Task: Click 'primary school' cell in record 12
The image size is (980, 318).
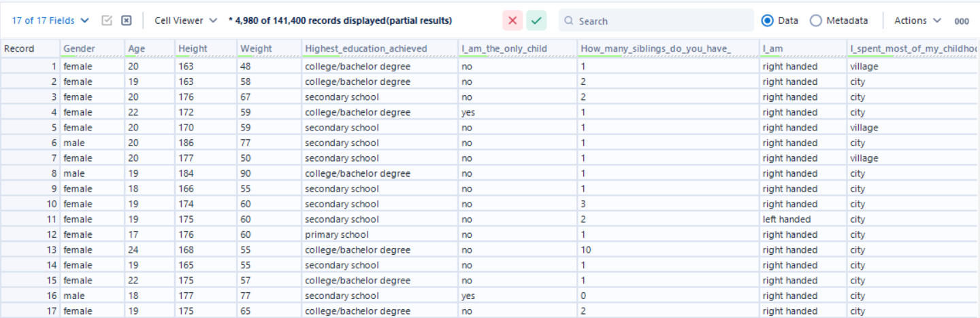Action: [x=380, y=234]
